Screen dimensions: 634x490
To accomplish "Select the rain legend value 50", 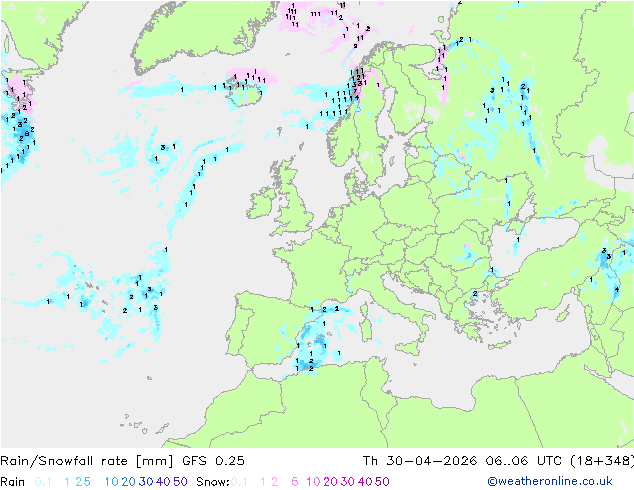I will click(x=180, y=482).
